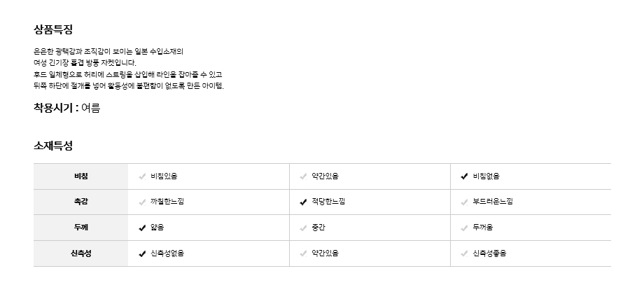This screenshot has width=644, height=285.
Task: Click the 두께 row header
Action: point(81,228)
